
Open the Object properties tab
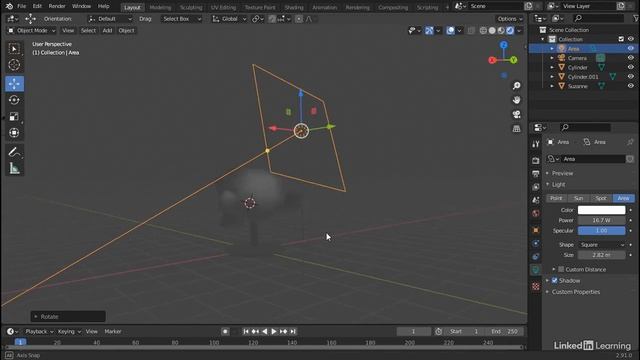click(x=536, y=230)
